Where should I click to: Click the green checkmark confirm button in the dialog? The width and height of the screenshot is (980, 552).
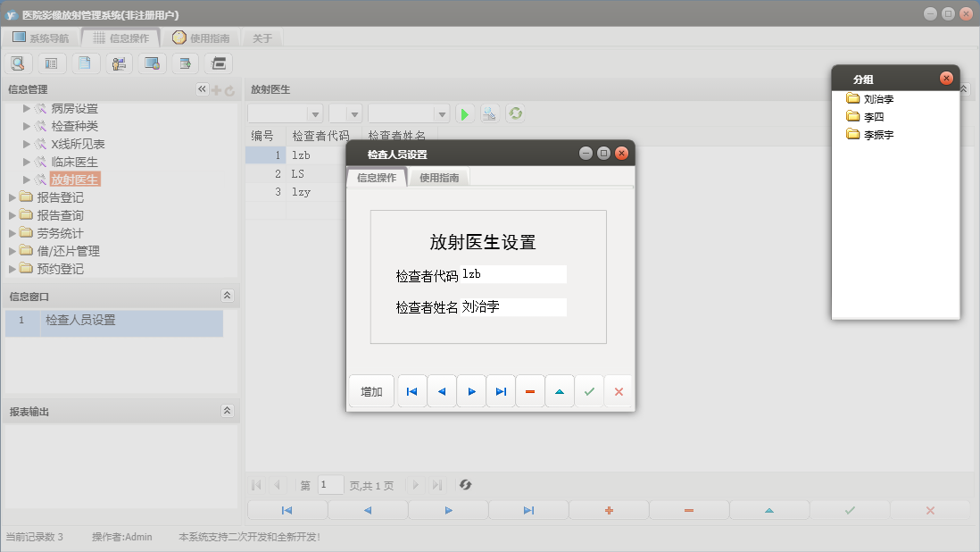[589, 390]
